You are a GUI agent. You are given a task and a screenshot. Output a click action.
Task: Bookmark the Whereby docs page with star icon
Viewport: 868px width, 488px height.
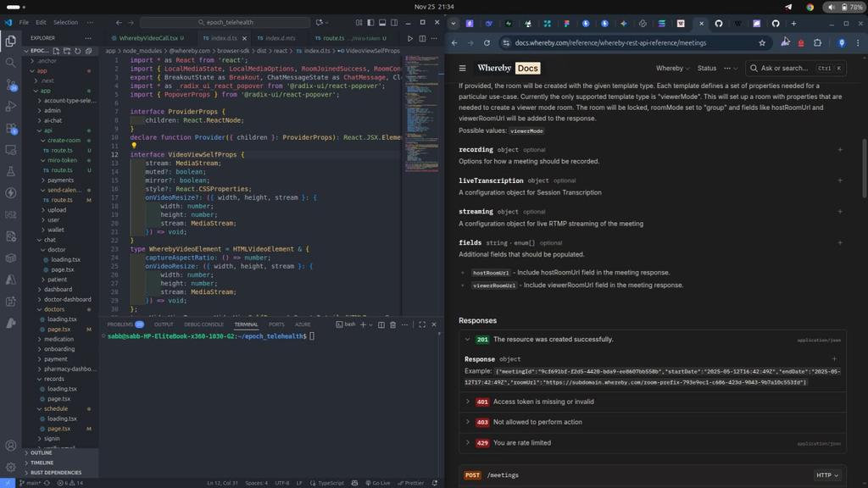point(762,42)
